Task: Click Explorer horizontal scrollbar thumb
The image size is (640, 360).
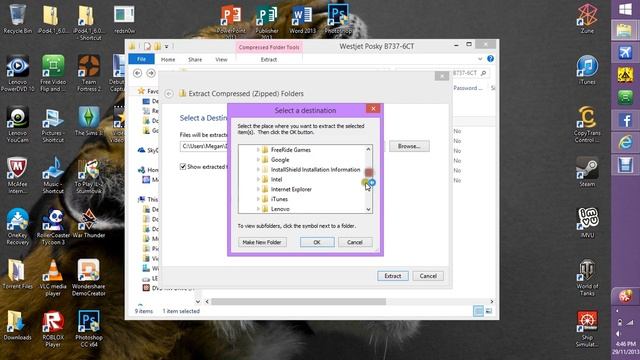Action: point(298,302)
